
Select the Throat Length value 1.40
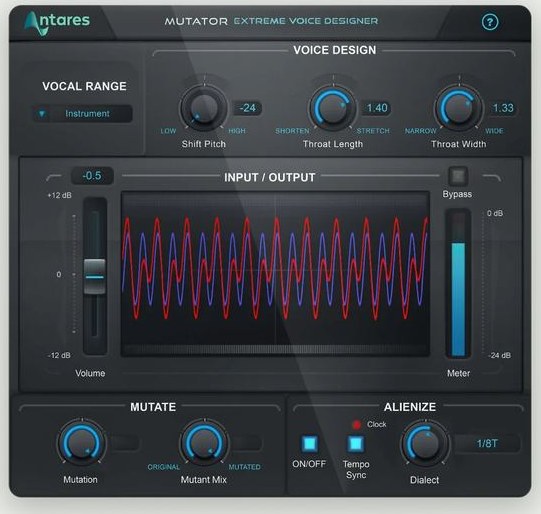pyautogui.click(x=377, y=108)
